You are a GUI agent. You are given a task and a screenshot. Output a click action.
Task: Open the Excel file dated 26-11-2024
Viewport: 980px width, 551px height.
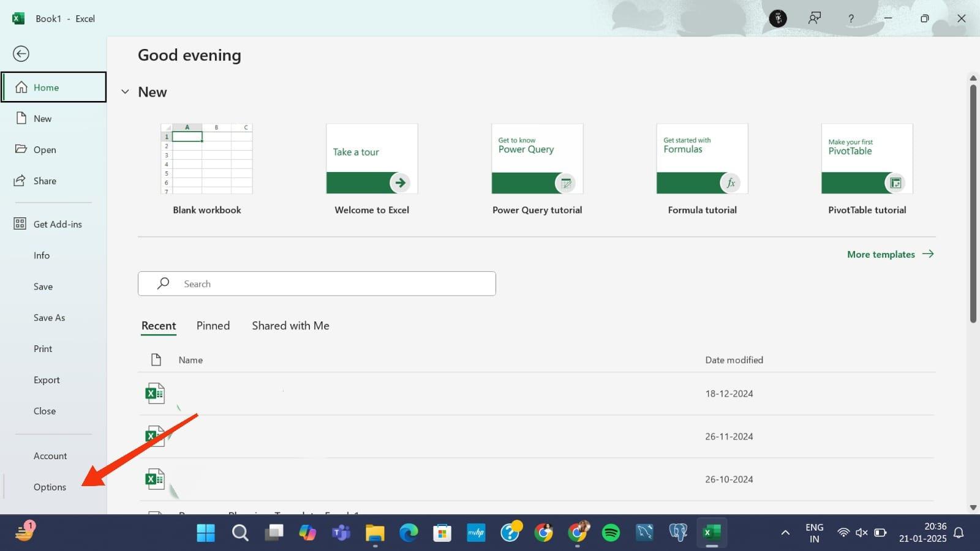coord(536,437)
